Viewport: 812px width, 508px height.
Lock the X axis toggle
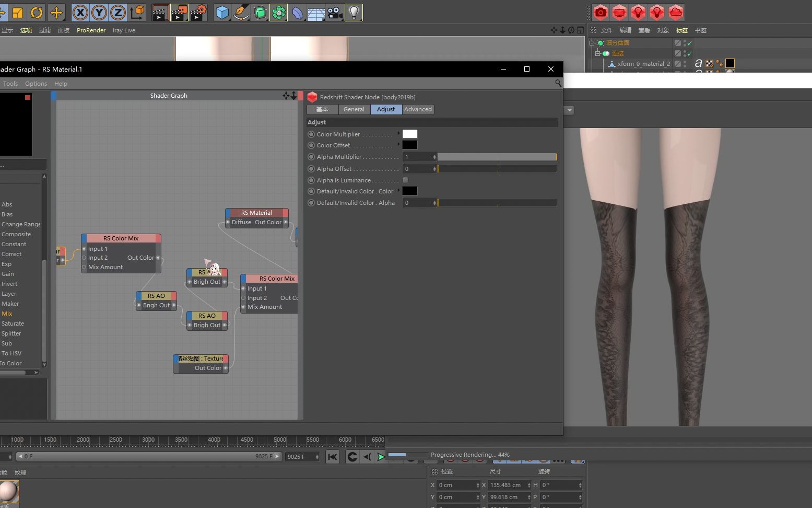pyautogui.click(x=80, y=13)
